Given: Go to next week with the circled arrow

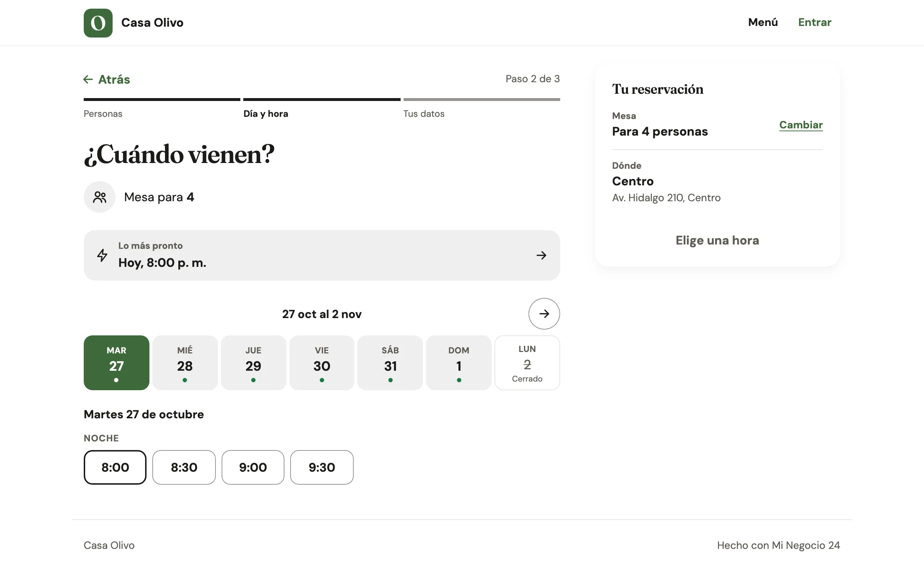Looking at the screenshot, I should (x=544, y=314).
